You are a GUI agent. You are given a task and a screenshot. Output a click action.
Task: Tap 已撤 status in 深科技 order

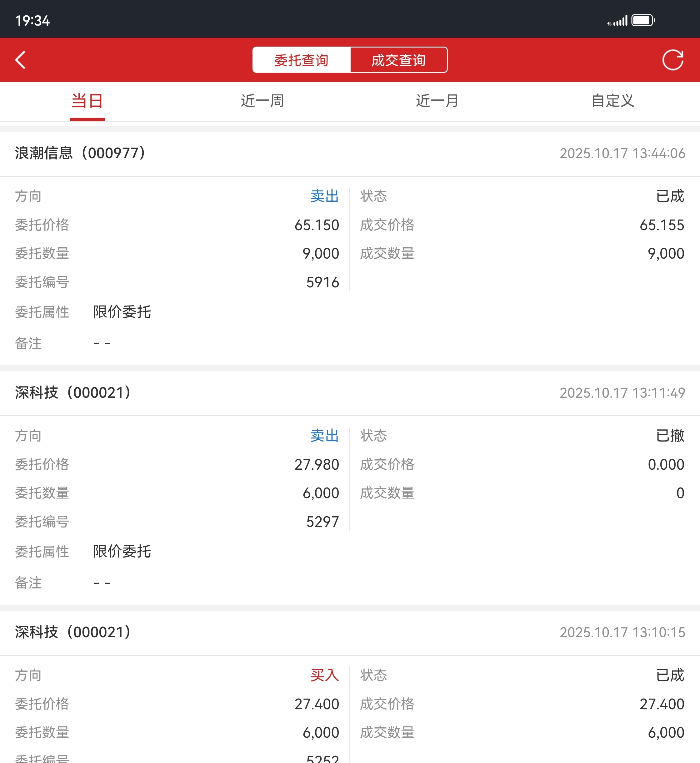670,436
